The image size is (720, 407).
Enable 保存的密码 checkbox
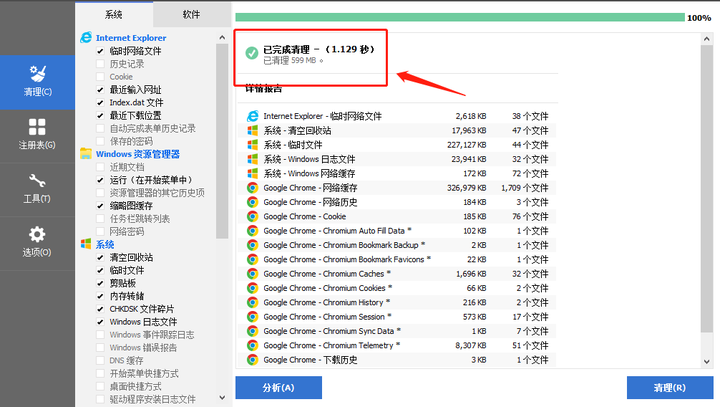tap(100, 141)
